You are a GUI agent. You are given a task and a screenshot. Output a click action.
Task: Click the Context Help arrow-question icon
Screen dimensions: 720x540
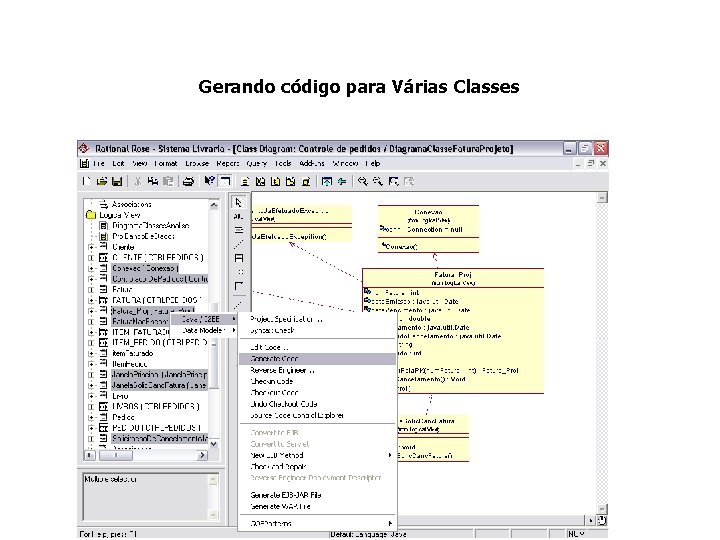tap(209, 181)
